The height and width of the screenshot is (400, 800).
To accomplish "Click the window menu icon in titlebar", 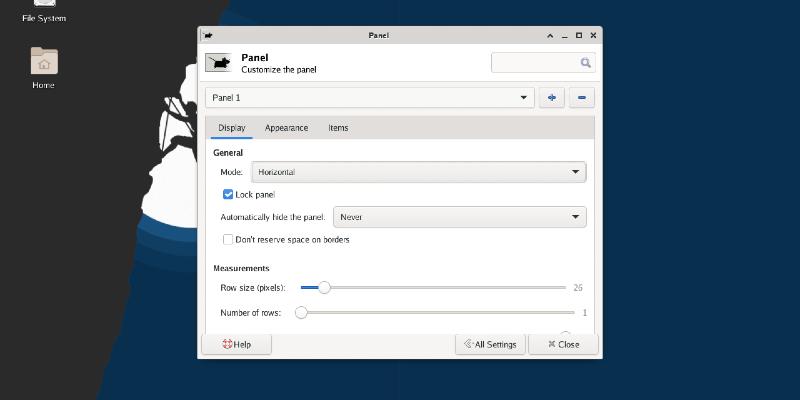I will tap(207, 35).
